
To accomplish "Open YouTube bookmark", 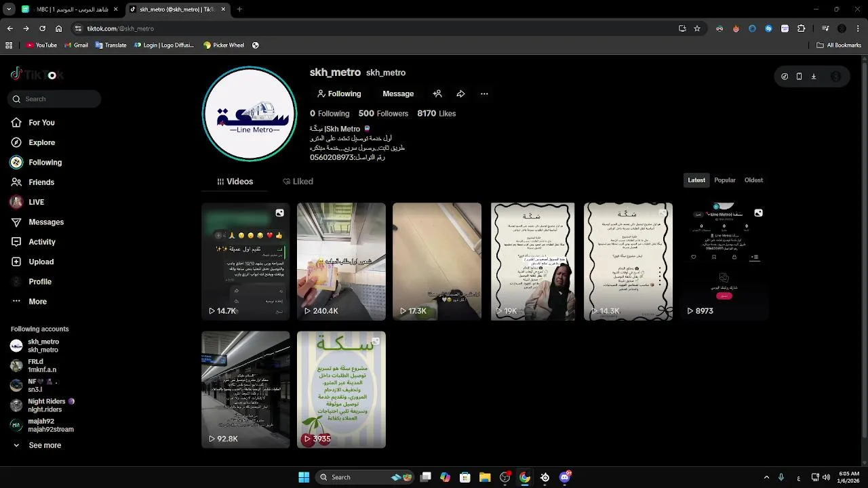I will click(x=41, y=45).
